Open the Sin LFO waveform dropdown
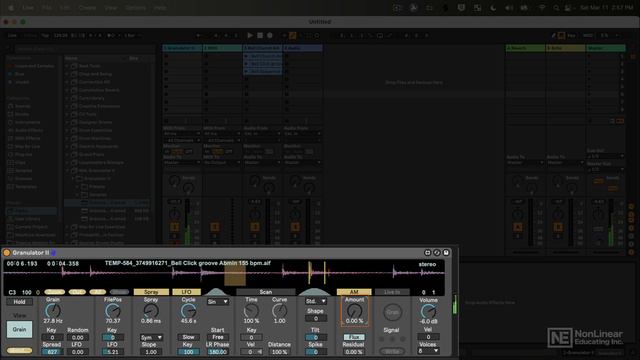 (218, 302)
